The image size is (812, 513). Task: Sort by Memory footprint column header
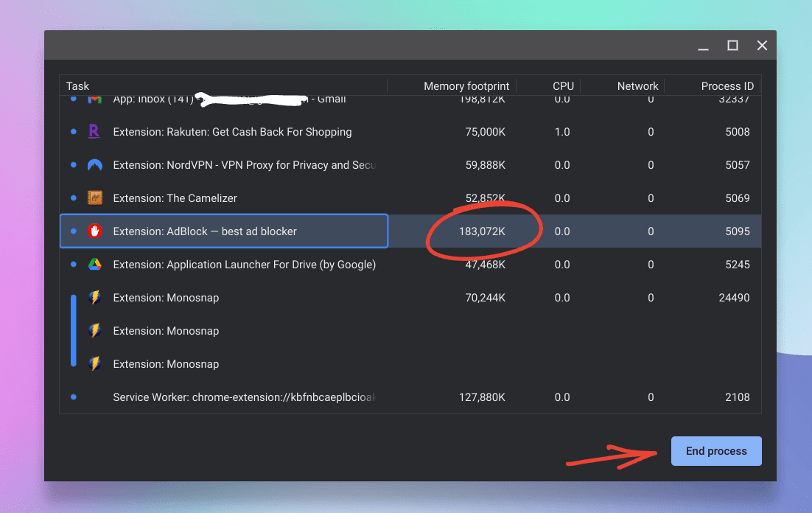coord(466,86)
